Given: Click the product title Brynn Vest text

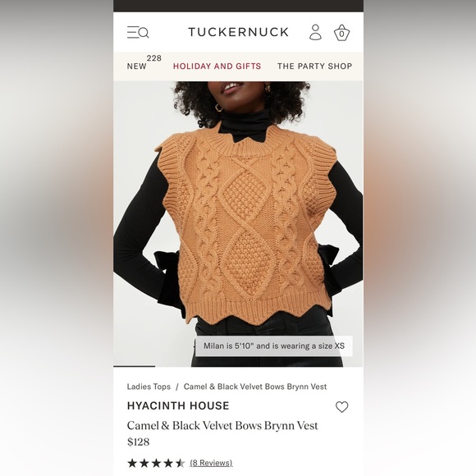Looking at the screenshot, I should coord(222,426).
